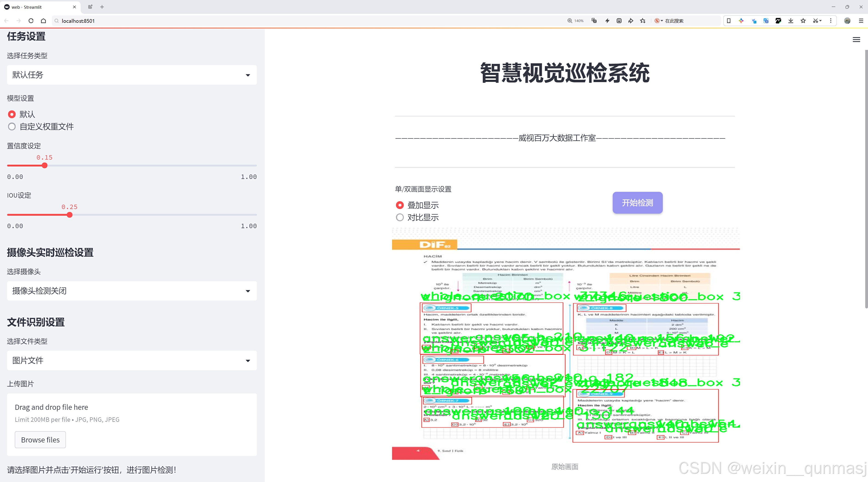Select the 对比显示 display mode
This screenshot has width=868, height=482.
point(400,217)
